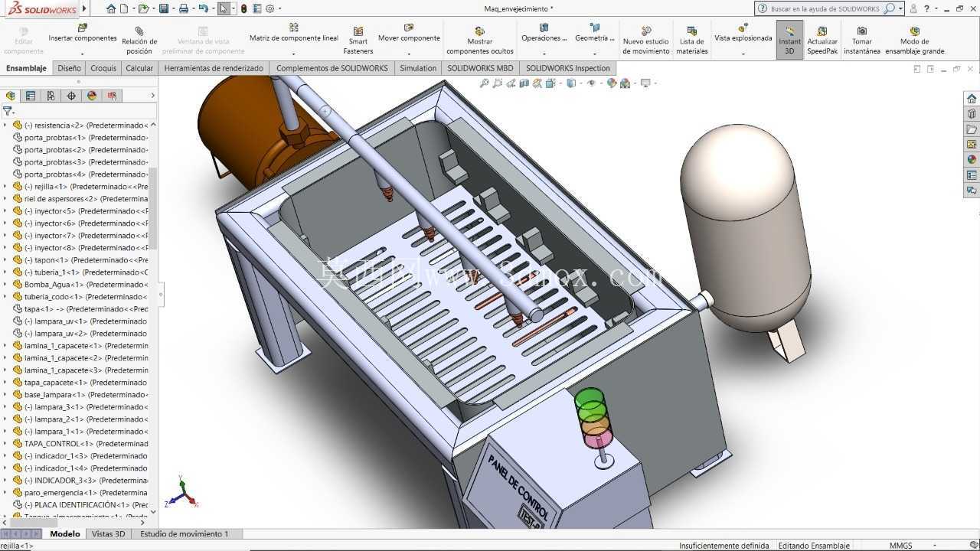The width and height of the screenshot is (980, 551).
Task: Open the user login account icon
Action: point(913,8)
